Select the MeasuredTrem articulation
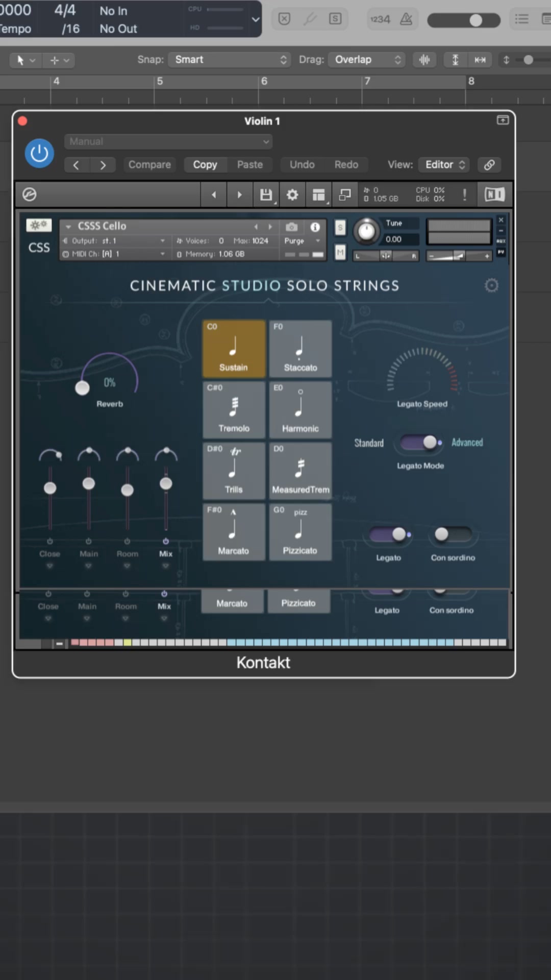The image size is (551, 980). tap(300, 471)
